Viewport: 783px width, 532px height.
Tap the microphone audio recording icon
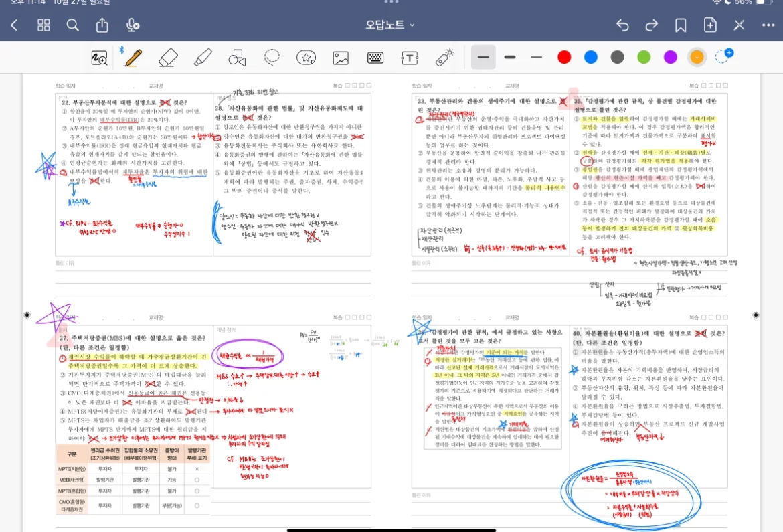(133, 25)
